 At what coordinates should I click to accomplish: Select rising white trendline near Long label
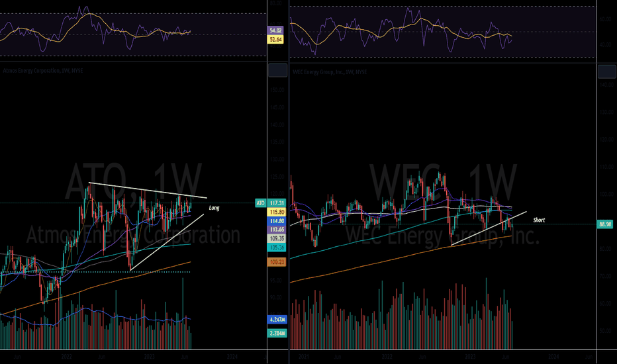point(167,242)
